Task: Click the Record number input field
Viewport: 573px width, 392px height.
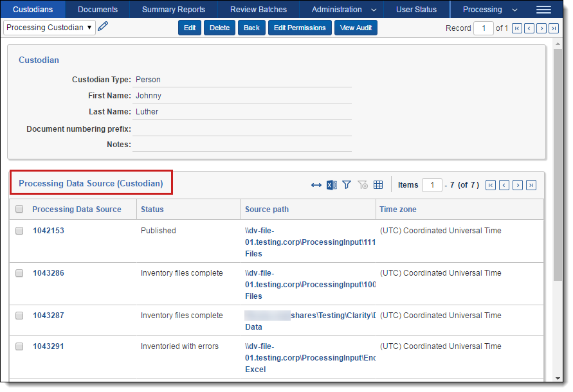Action: click(483, 28)
